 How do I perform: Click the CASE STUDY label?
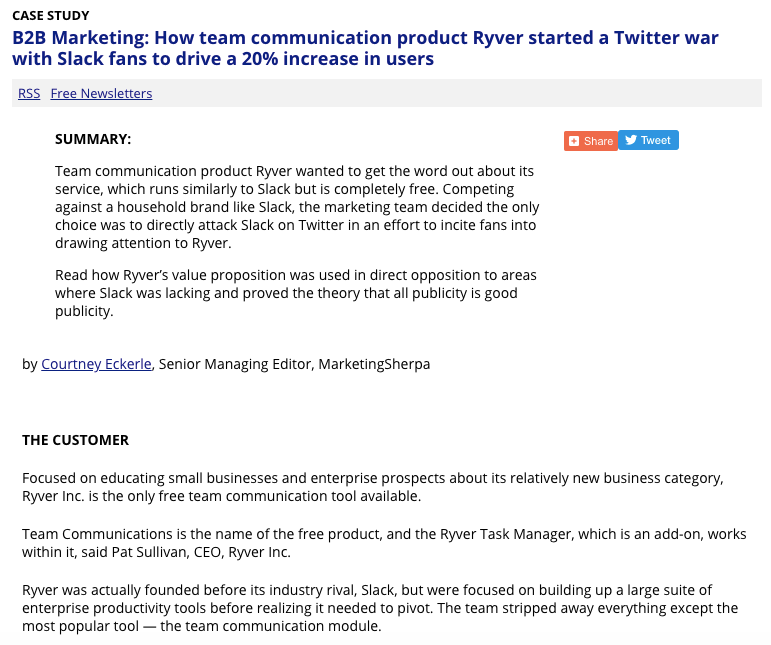[51, 16]
